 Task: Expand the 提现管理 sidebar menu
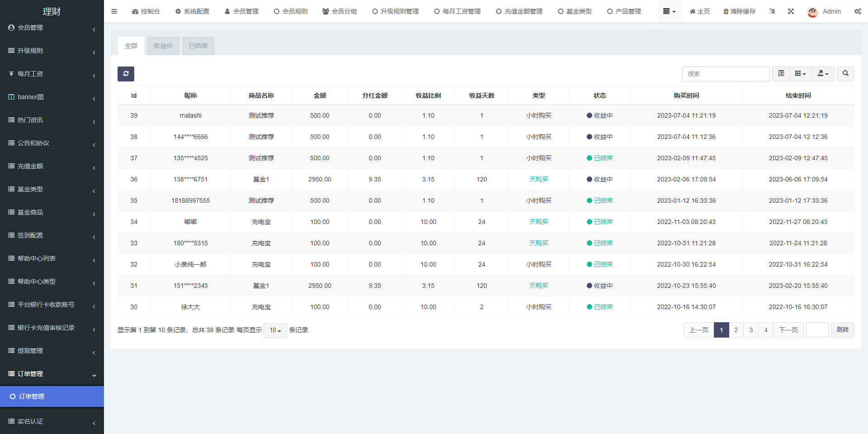[x=52, y=351]
